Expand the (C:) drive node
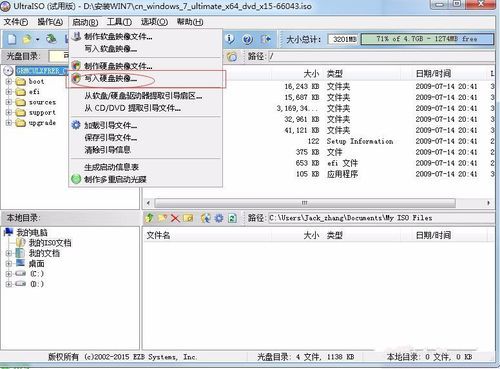This screenshot has width=500, height=369. (x=9, y=274)
